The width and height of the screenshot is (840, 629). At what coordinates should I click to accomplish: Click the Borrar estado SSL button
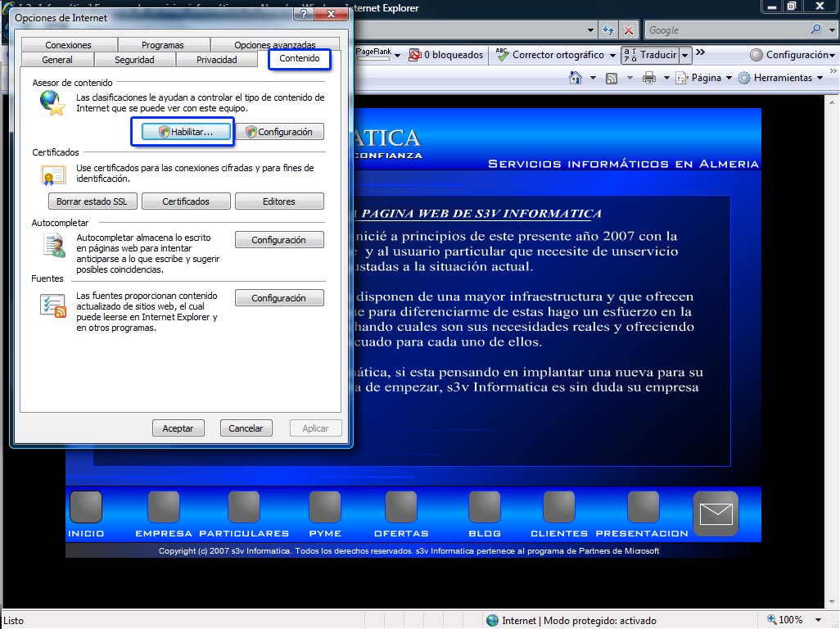click(x=92, y=201)
